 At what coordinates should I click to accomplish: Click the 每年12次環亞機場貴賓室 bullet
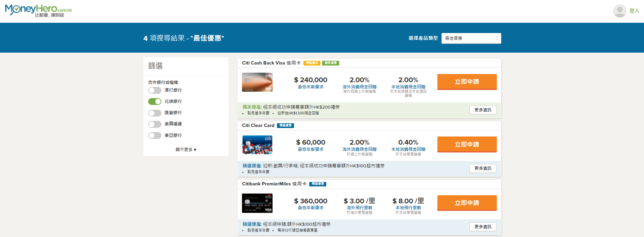[297, 230]
